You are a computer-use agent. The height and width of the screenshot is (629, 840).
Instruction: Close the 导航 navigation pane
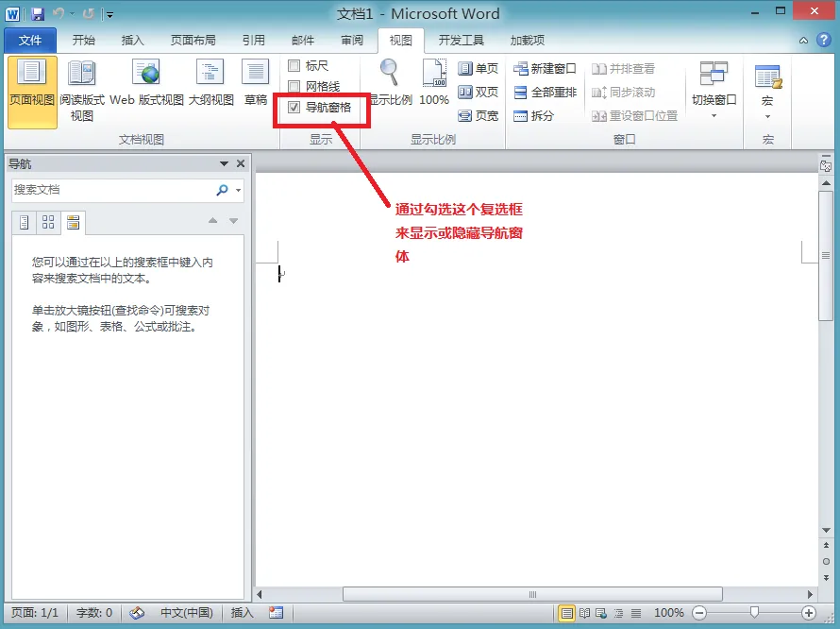click(x=241, y=163)
